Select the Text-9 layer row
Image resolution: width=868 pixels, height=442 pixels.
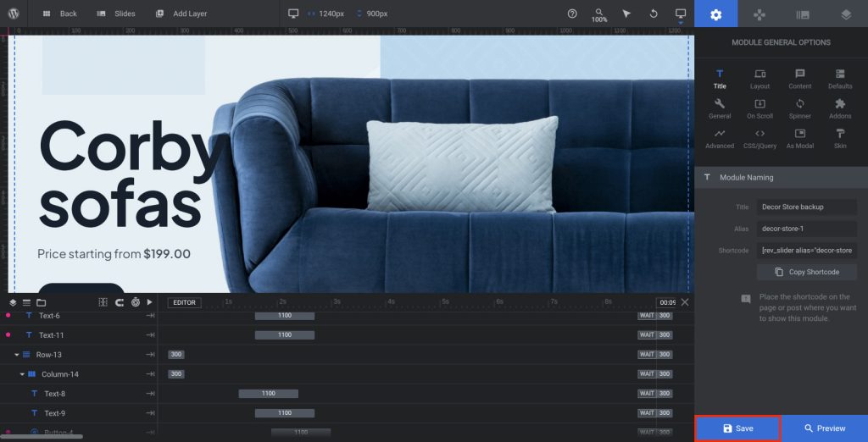click(79, 413)
